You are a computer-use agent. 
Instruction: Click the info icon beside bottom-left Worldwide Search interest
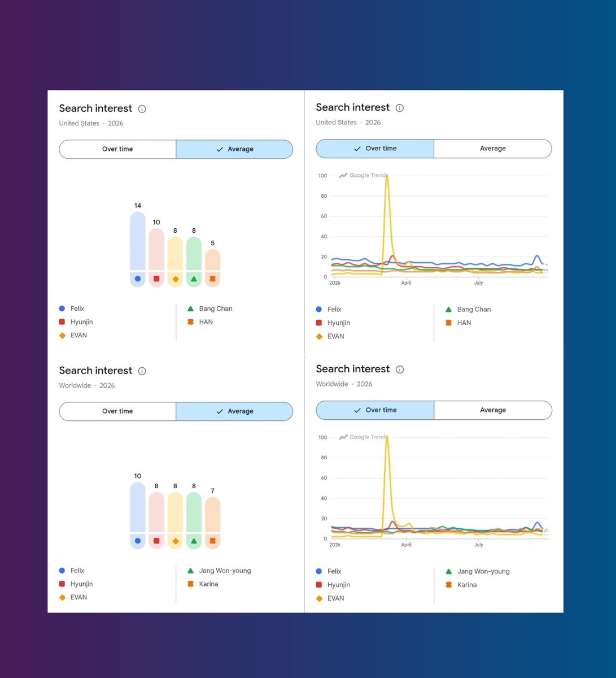coord(142,371)
